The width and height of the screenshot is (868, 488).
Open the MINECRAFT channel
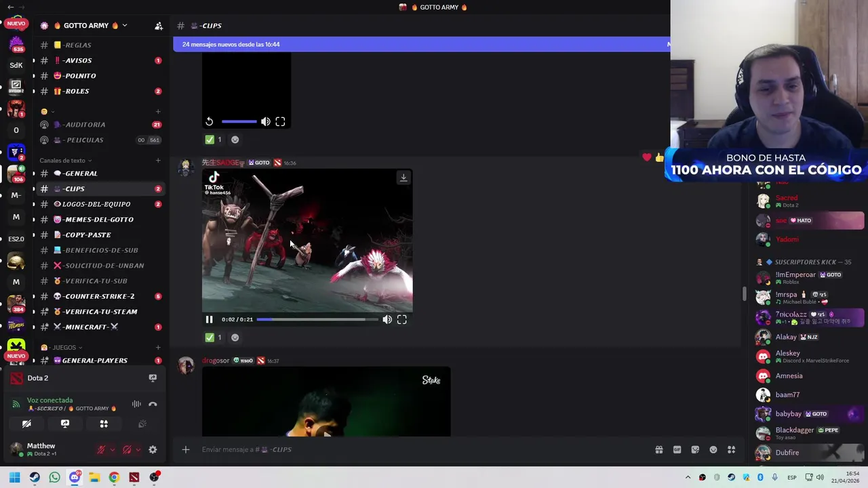(100, 327)
